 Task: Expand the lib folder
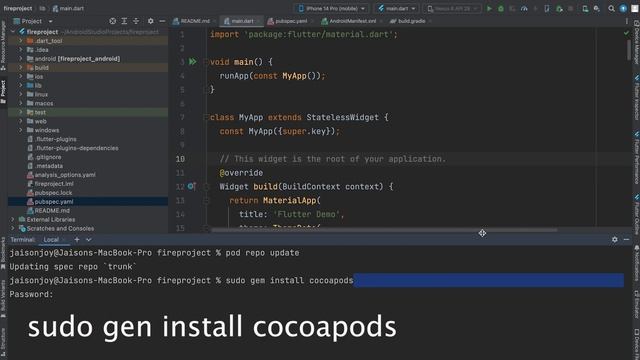point(20,86)
